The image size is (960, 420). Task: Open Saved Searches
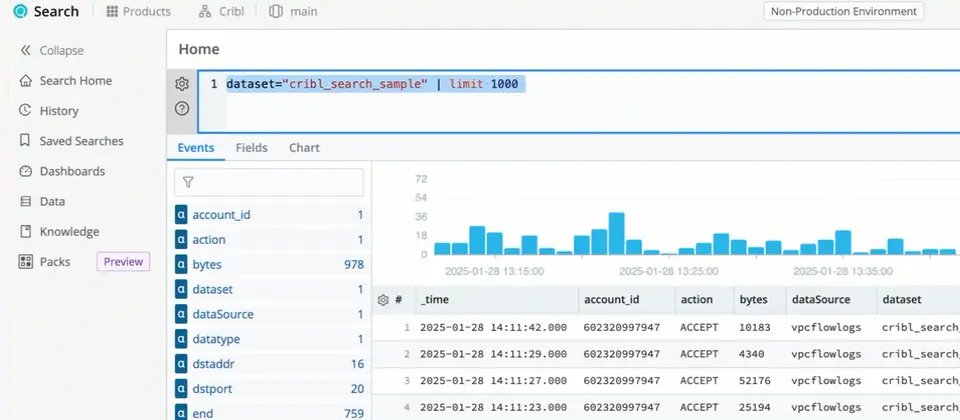point(71,141)
